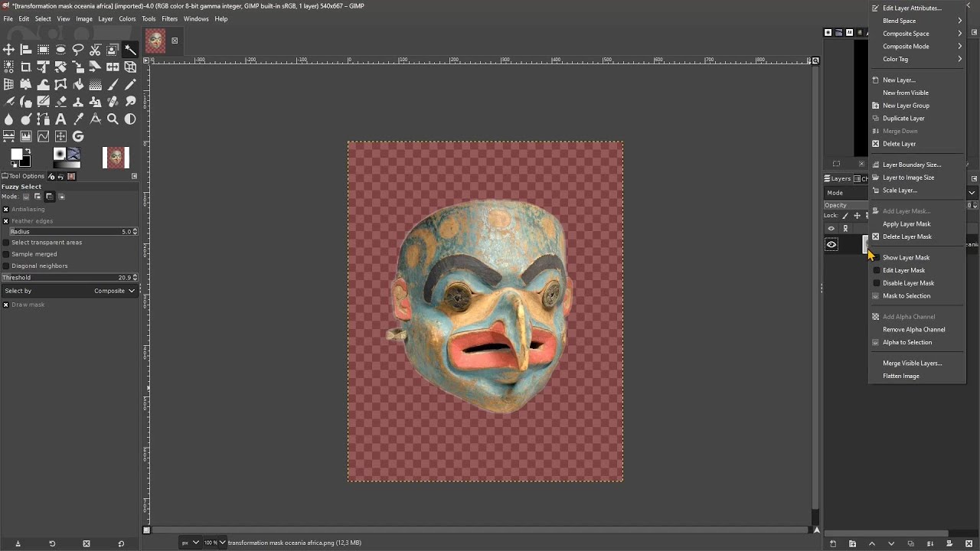Click Flatten Image in context menu
The height and width of the screenshot is (551, 980).
(917, 376)
